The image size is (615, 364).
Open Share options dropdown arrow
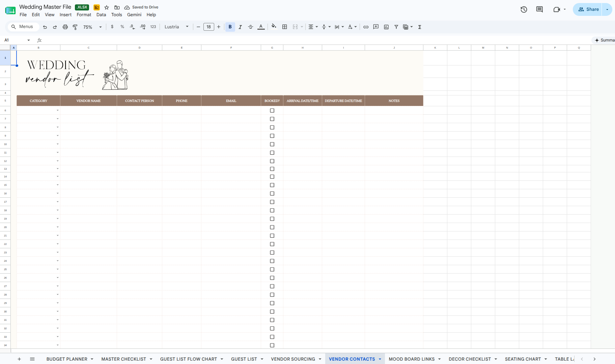tap(607, 9)
